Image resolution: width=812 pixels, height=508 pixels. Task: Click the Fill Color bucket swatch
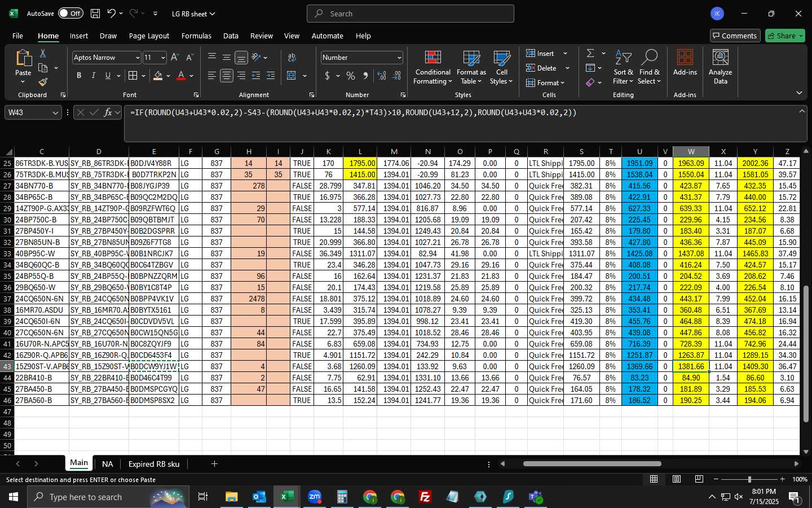click(158, 76)
